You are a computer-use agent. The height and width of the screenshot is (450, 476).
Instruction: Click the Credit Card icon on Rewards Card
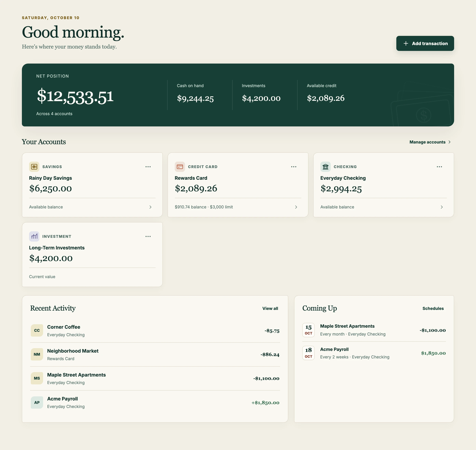pos(180,167)
